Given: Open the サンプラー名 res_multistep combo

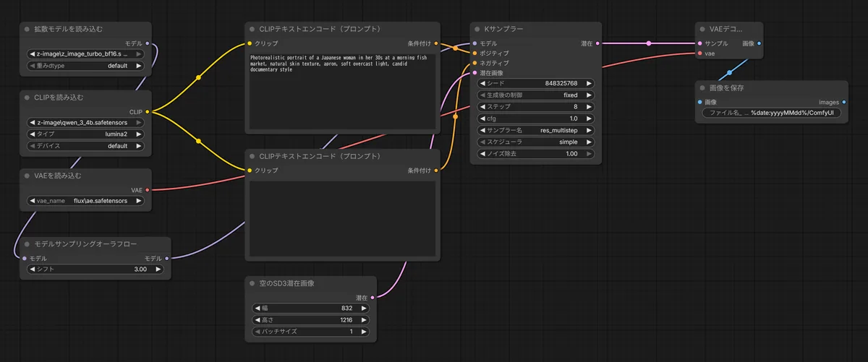Looking at the screenshot, I should pos(536,130).
